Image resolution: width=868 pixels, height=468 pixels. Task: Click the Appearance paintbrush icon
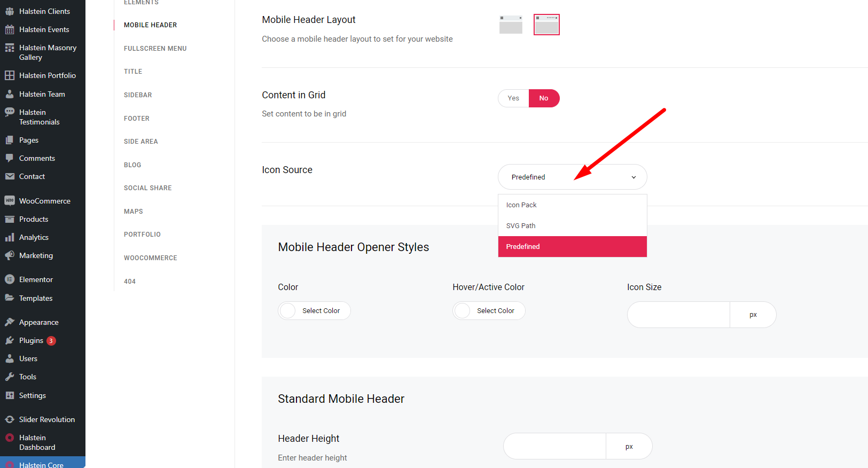click(x=10, y=322)
